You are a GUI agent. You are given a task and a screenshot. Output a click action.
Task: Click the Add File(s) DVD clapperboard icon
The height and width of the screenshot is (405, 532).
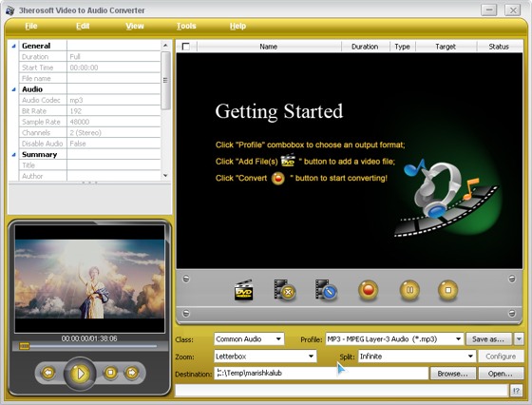(243, 290)
